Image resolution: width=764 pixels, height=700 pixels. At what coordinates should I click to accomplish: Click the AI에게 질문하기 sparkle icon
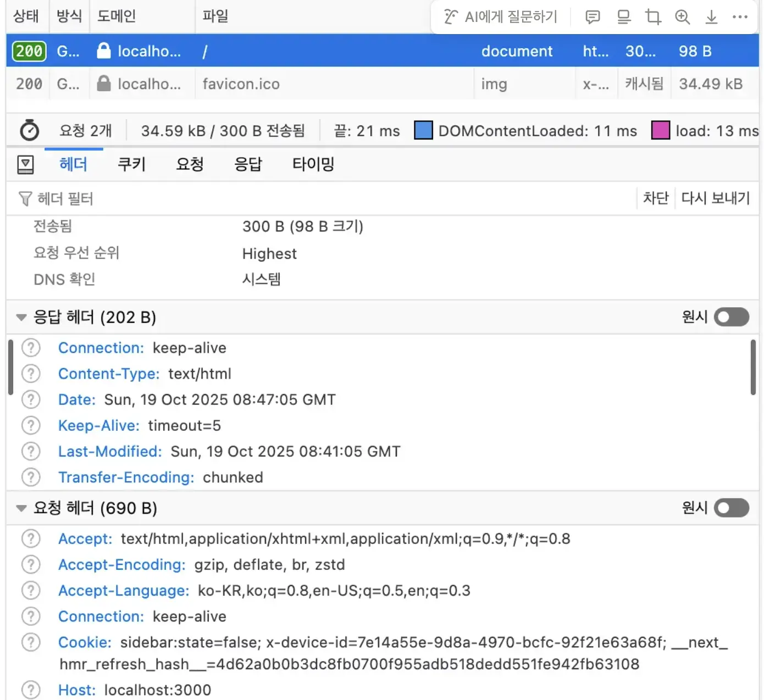pyautogui.click(x=451, y=17)
